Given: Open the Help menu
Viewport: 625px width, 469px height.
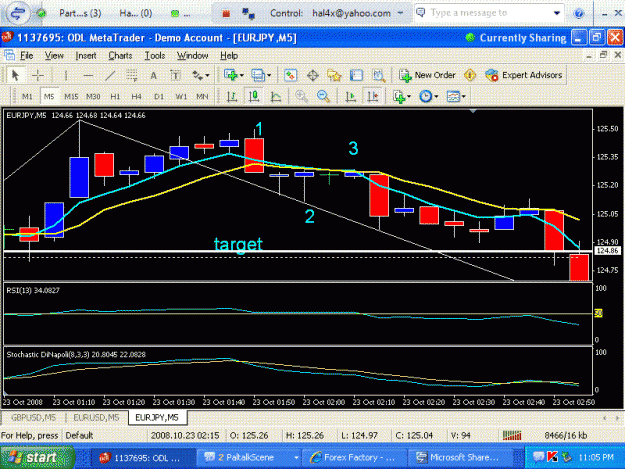Looking at the screenshot, I should (229, 55).
